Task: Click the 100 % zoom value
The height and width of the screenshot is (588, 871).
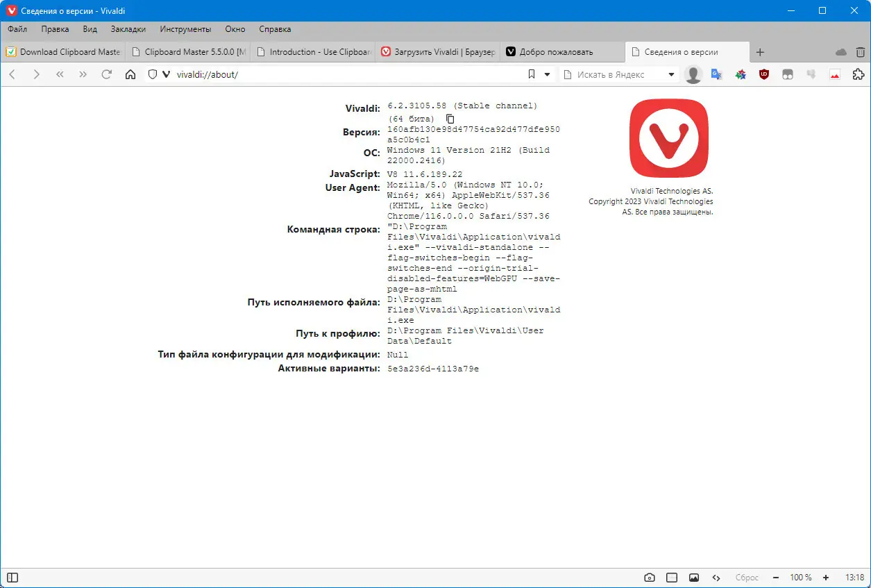Action: click(x=800, y=578)
